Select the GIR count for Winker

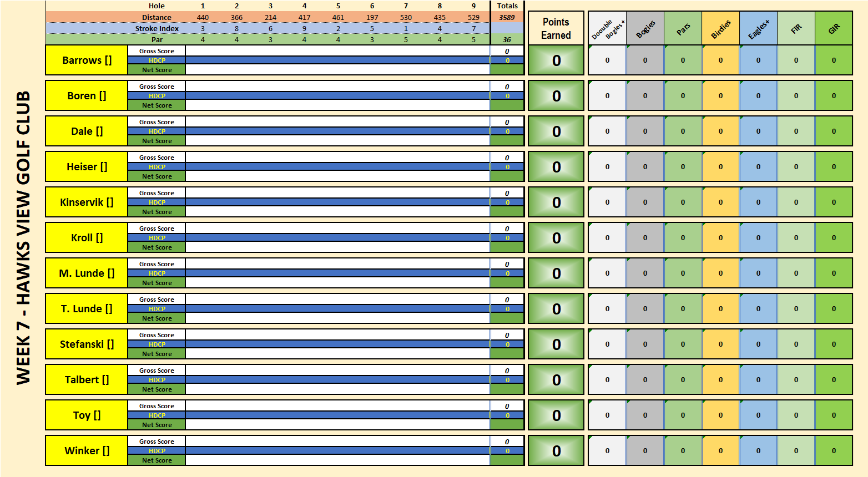833,451
